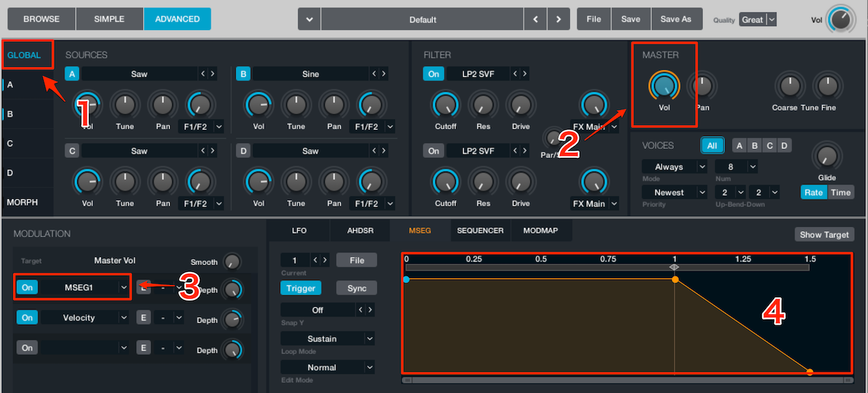Switch to the SEQUENCER tab
This screenshot has height=393, width=868.
click(480, 230)
